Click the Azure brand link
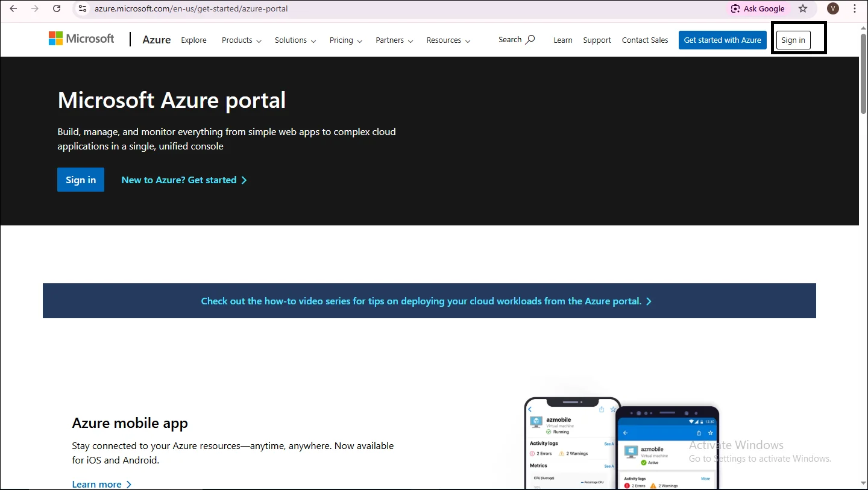Viewport: 868px width, 490px height. tap(157, 40)
